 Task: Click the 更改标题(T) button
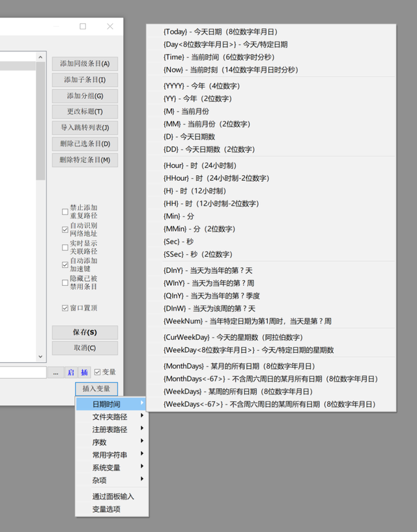point(85,111)
